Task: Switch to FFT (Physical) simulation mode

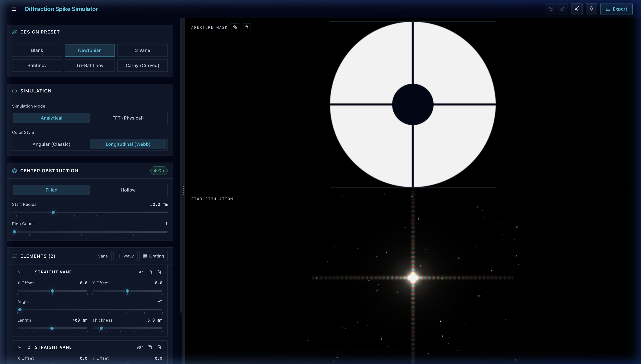Action: click(128, 118)
